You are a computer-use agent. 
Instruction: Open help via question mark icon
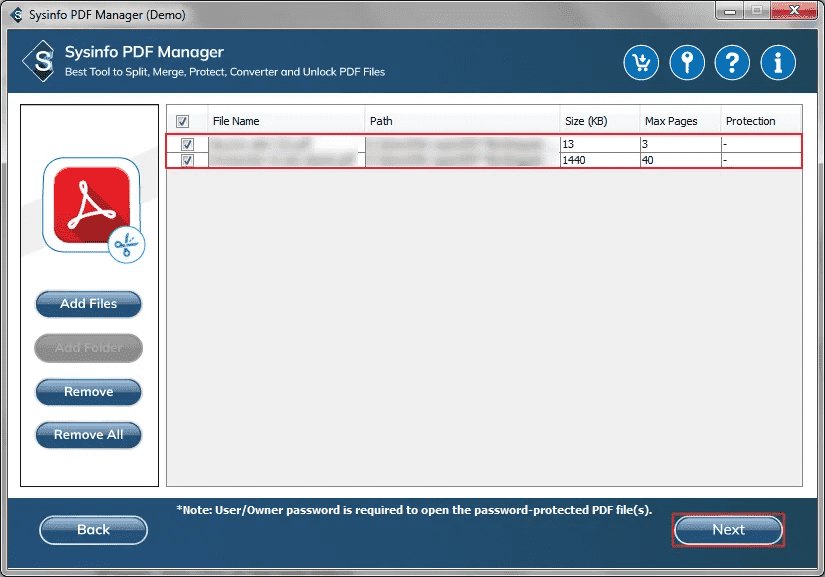732,63
